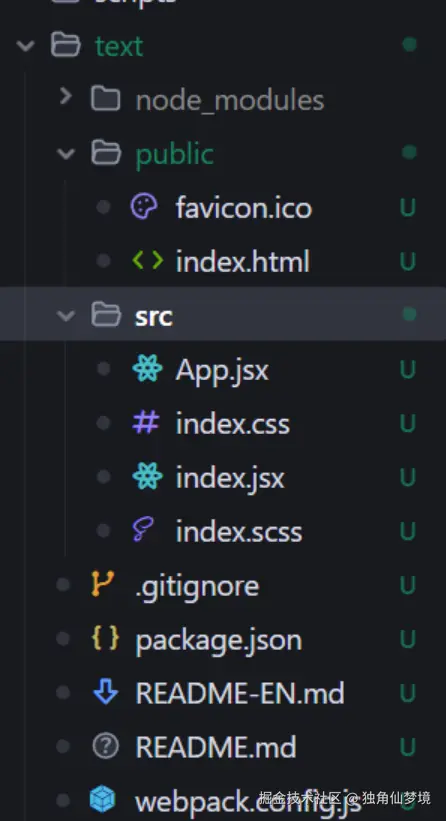Viewport: 446px width, 821px height.
Task: Open the index.html file
Action: pyautogui.click(x=242, y=261)
